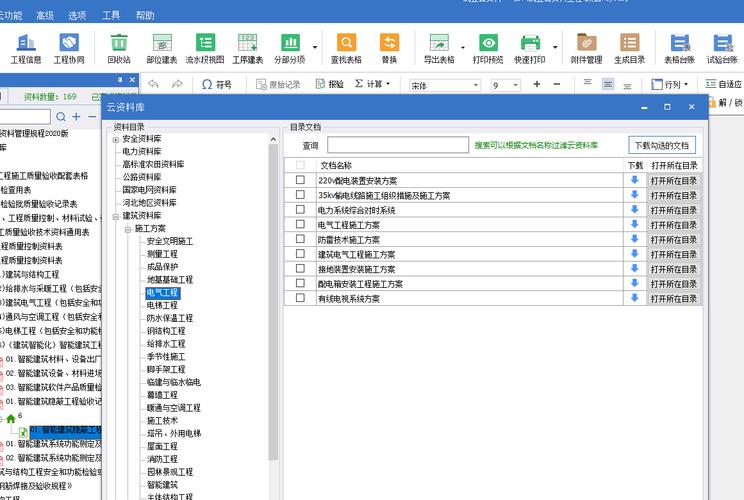
Task: Select middle vertical alignment icon
Action: (x=608, y=84)
